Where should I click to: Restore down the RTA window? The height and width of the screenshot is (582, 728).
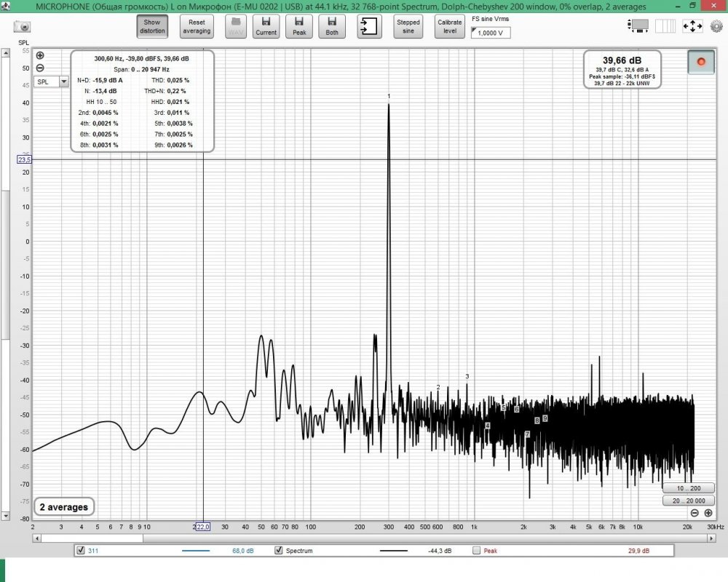coord(692,6)
